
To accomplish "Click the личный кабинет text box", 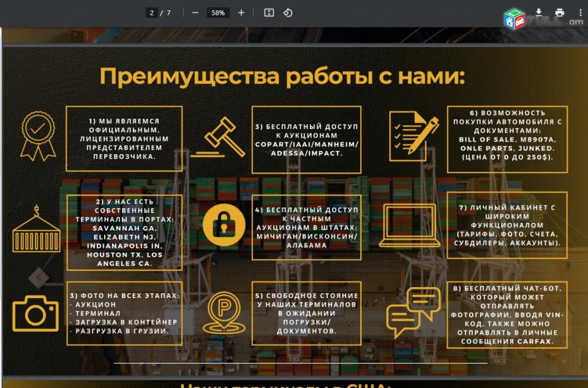I will (507, 225).
